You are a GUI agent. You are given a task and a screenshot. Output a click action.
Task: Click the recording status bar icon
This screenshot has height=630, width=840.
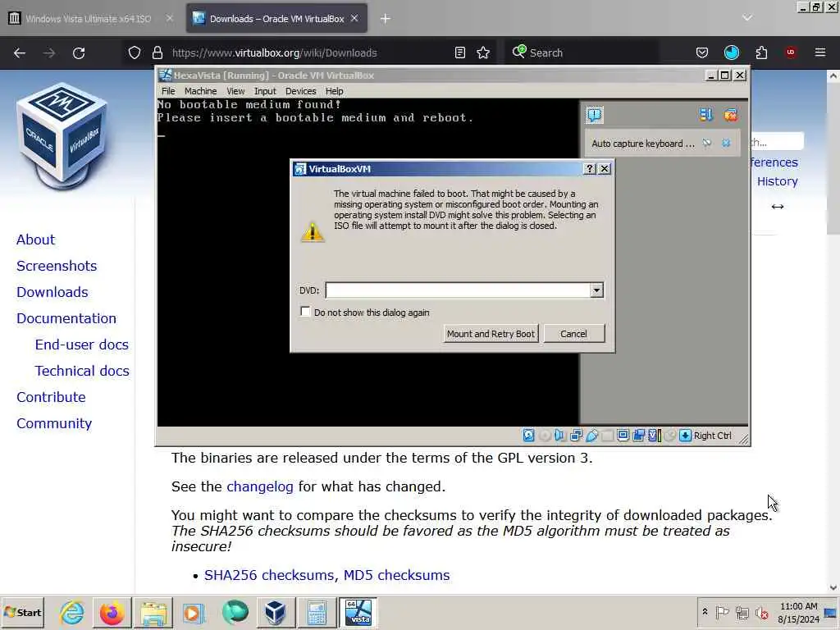(x=638, y=436)
